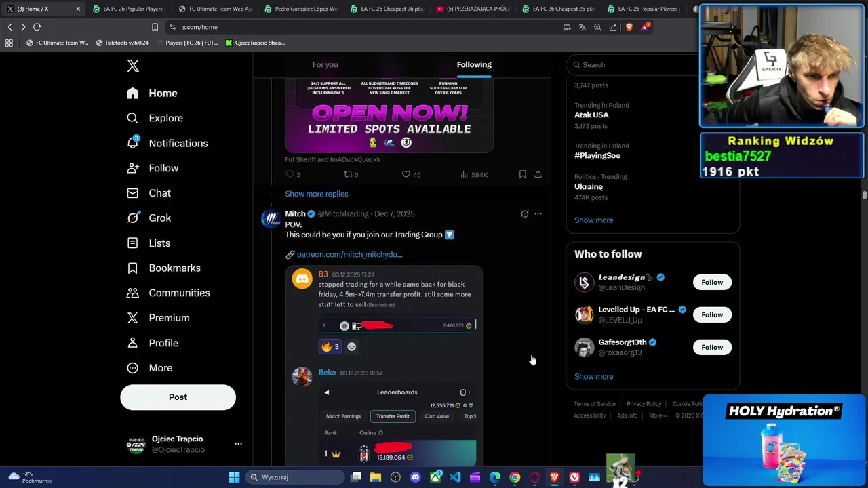Open account menu next to Ojciec Trapcio
868x488 pixels.
click(238, 444)
